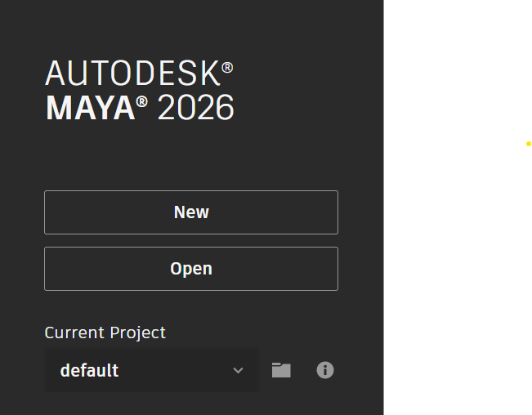Click the chevron arrow in the project selector
Viewport: 532px width, 415px height.
(x=238, y=371)
